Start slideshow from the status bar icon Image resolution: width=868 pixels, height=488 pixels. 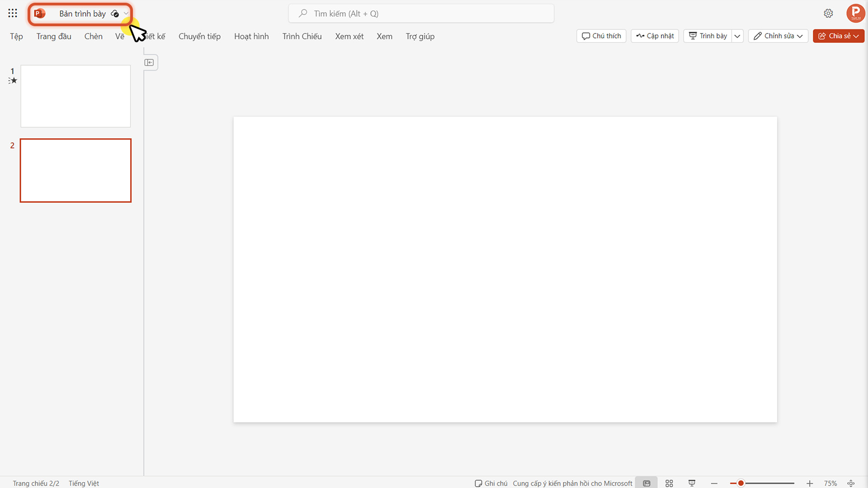[692, 483]
